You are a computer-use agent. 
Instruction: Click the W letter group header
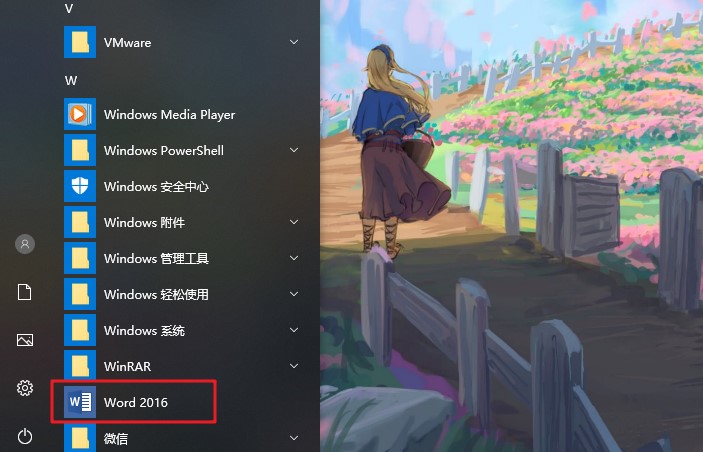pyautogui.click(x=71, y=81)
